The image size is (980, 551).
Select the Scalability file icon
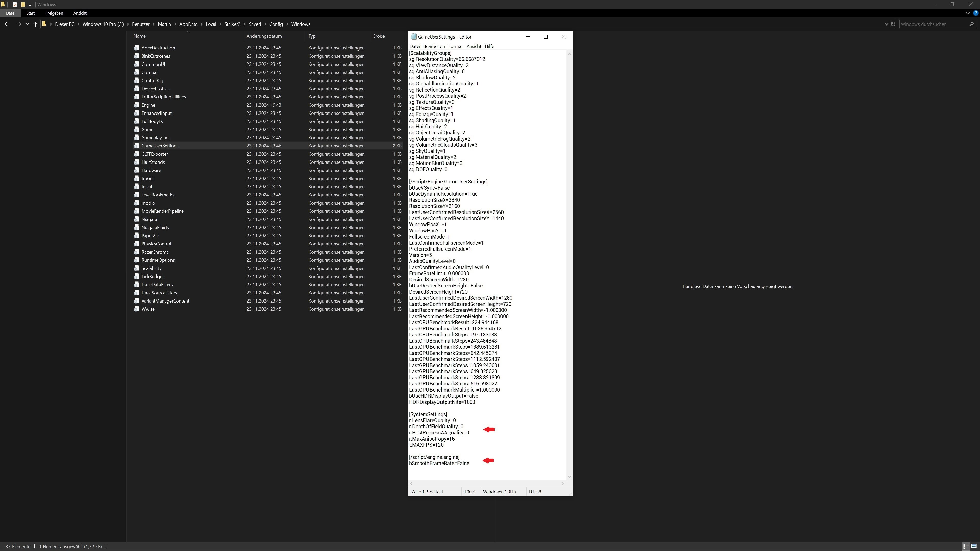137,268
